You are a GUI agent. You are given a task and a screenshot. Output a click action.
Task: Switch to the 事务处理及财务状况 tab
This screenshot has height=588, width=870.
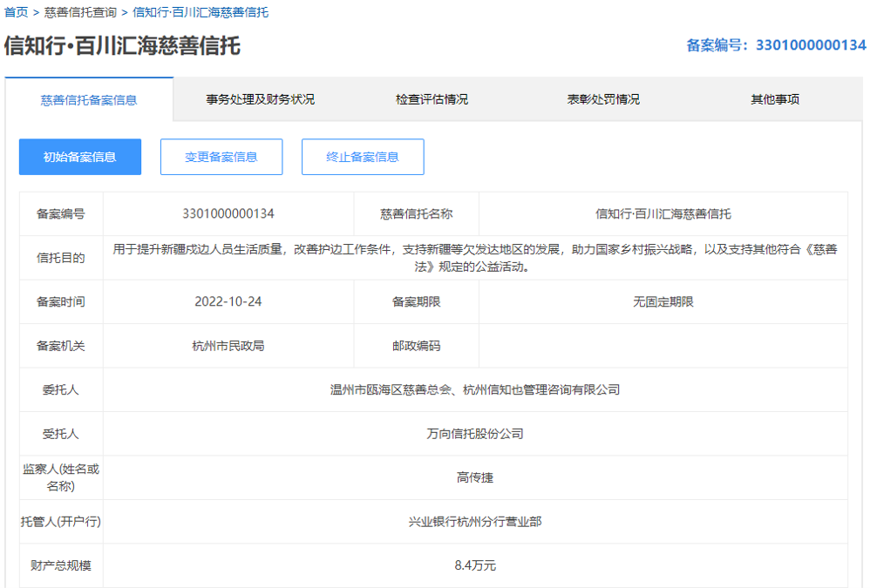261,99
